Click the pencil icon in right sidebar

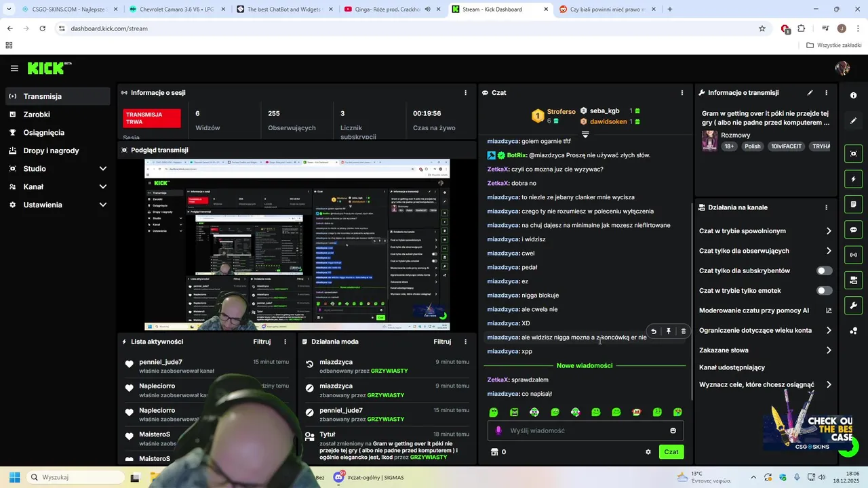tap(853, 121)
